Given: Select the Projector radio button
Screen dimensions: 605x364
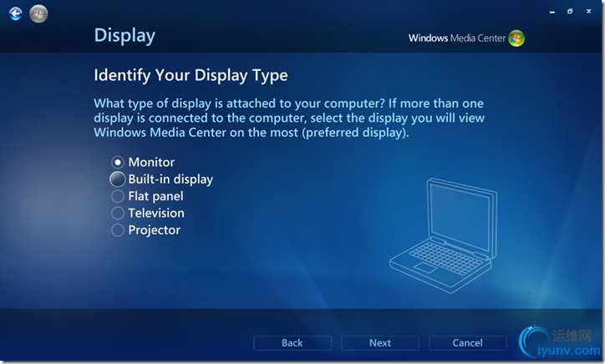Looking at the screenshot, I should tap(118, 230).
